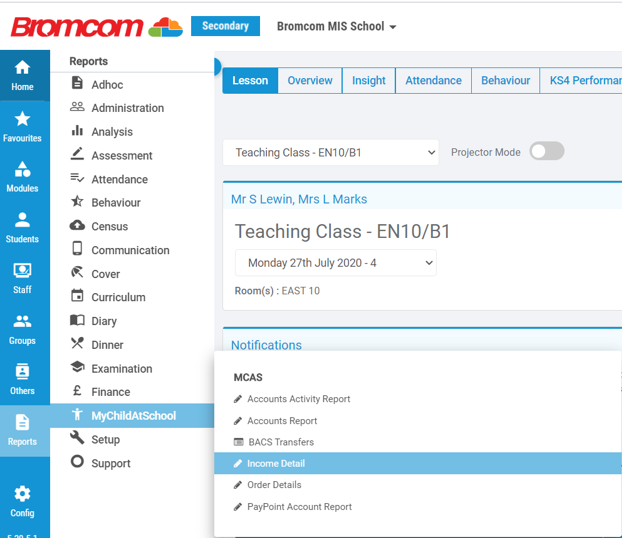The width and height of the screenshot is (622, 538).
Task: Click the Administration people icon
Action: pyautogui.click(x=77, y=107)
